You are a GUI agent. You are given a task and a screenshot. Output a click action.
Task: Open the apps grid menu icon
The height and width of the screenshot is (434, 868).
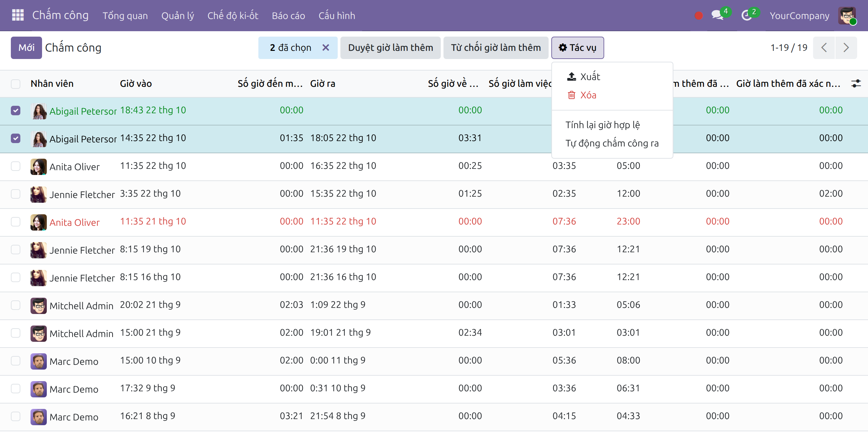(x=18, y=15)
